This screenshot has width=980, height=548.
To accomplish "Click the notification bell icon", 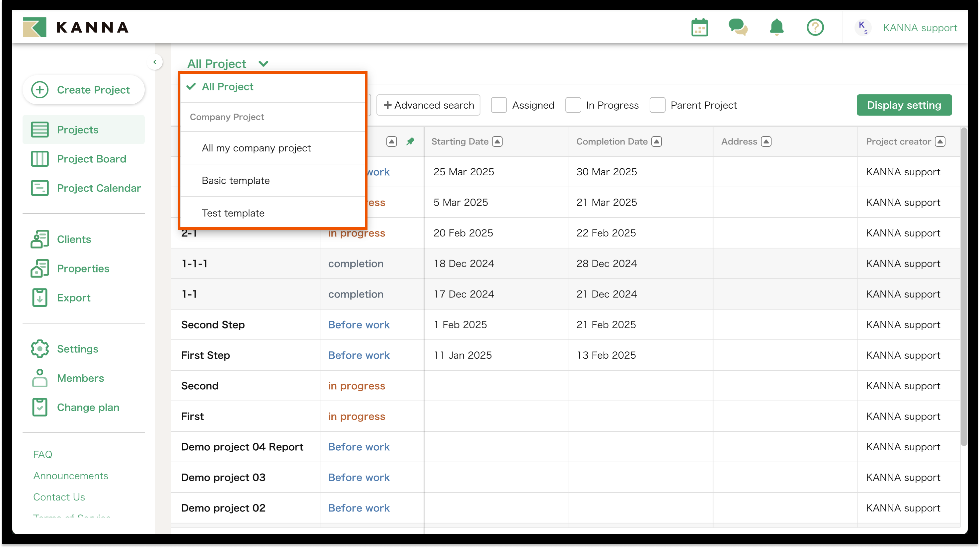I will pyautogui.click(x=777, y=27).
